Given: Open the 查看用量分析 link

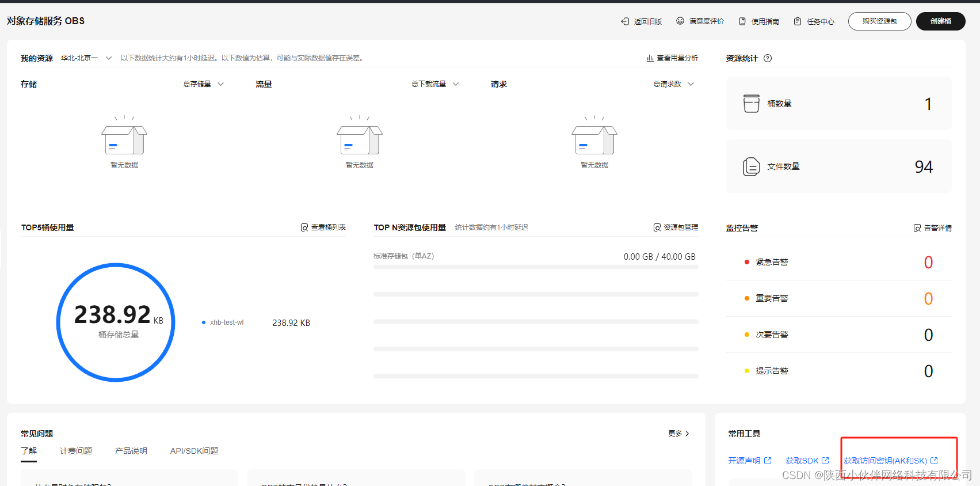Looking at the screenshot, I should (x=678, y=58).
